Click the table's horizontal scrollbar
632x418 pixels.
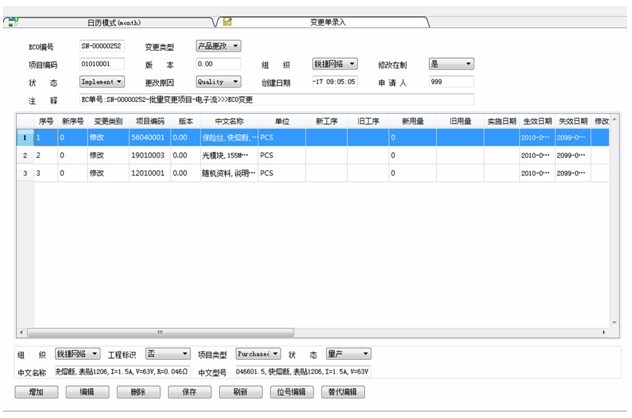coord(300,331)
